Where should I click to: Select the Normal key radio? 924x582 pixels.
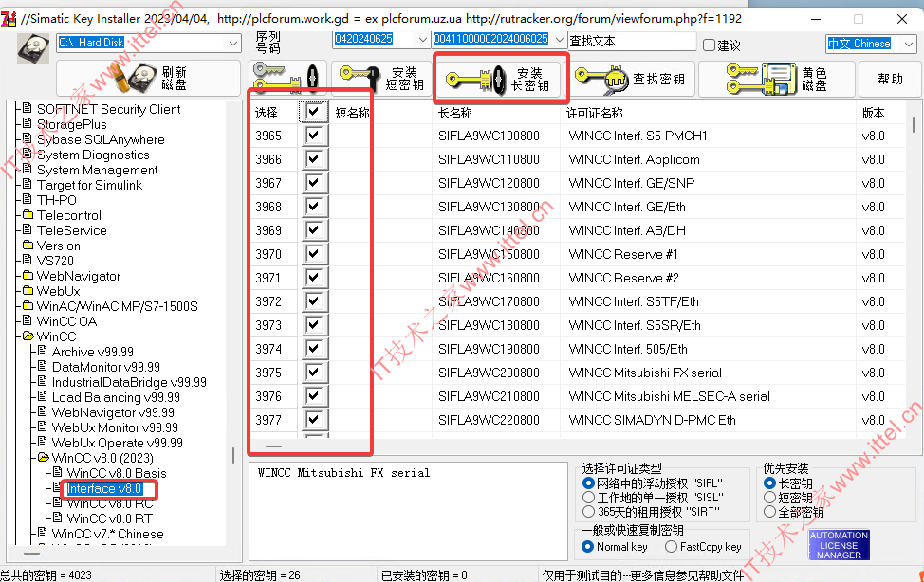(x=587, y=547)
